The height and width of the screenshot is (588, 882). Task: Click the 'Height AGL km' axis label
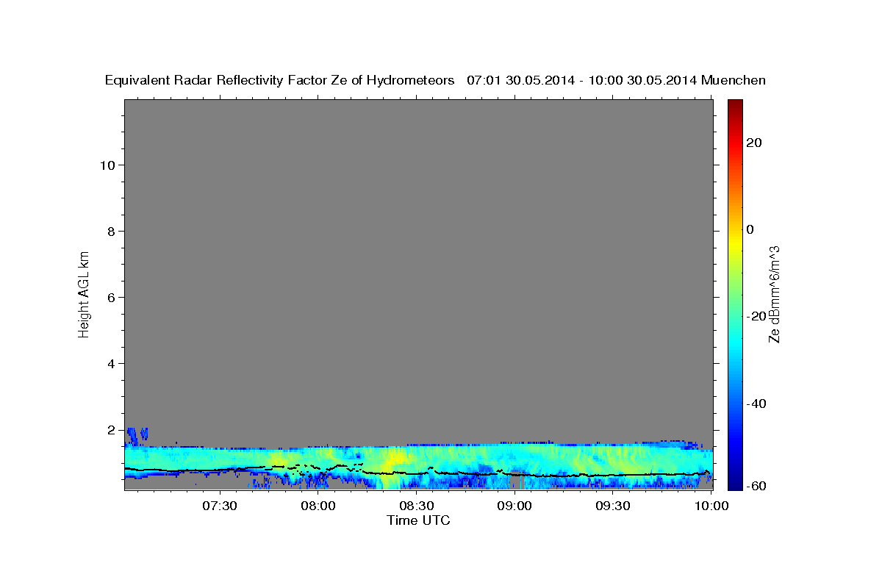pyautogui.click(x=85, y=293)
